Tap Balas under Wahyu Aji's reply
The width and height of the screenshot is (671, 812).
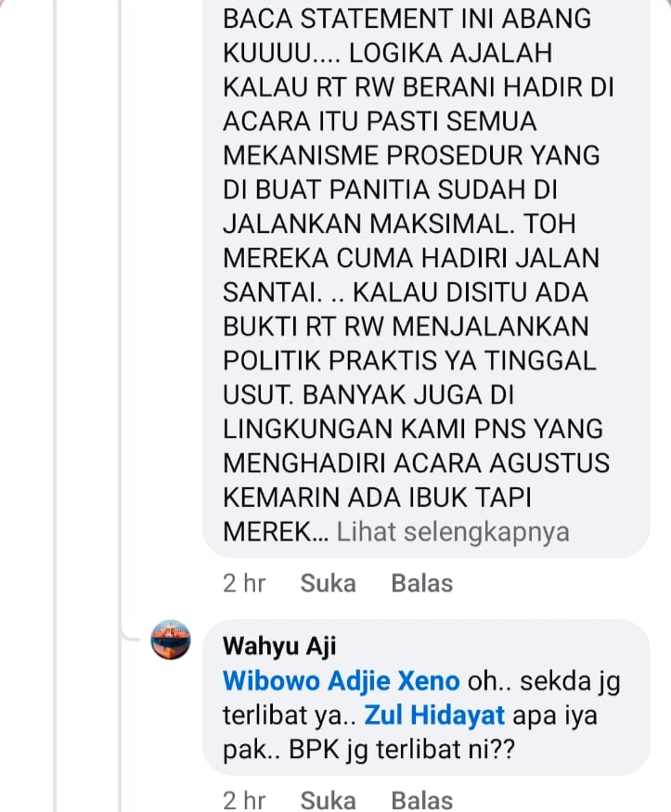point(422,800)
